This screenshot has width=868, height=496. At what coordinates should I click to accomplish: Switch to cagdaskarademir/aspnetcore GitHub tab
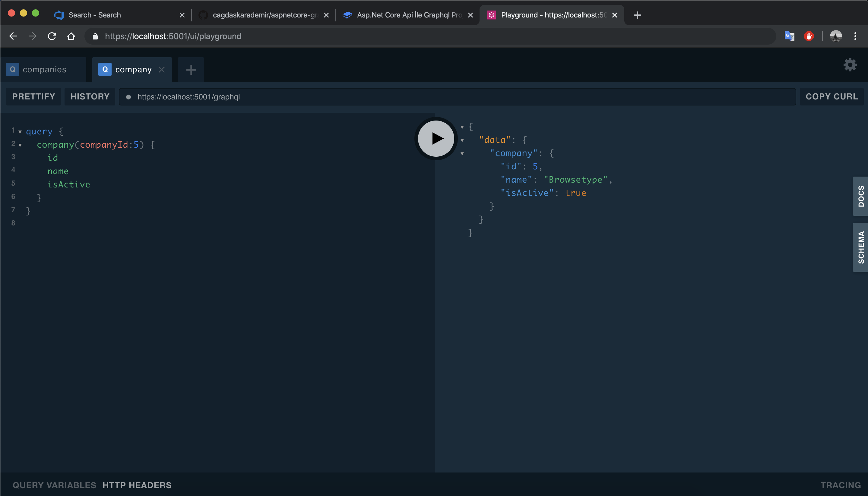click(x=264, y=15)
